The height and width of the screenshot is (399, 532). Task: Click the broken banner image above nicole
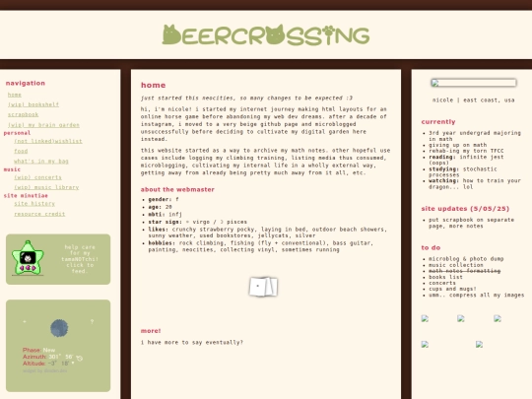click(x=474, y=83)
